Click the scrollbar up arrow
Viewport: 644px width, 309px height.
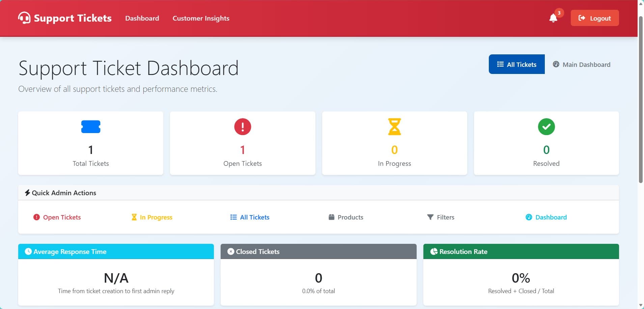click(x=641, y=3)
